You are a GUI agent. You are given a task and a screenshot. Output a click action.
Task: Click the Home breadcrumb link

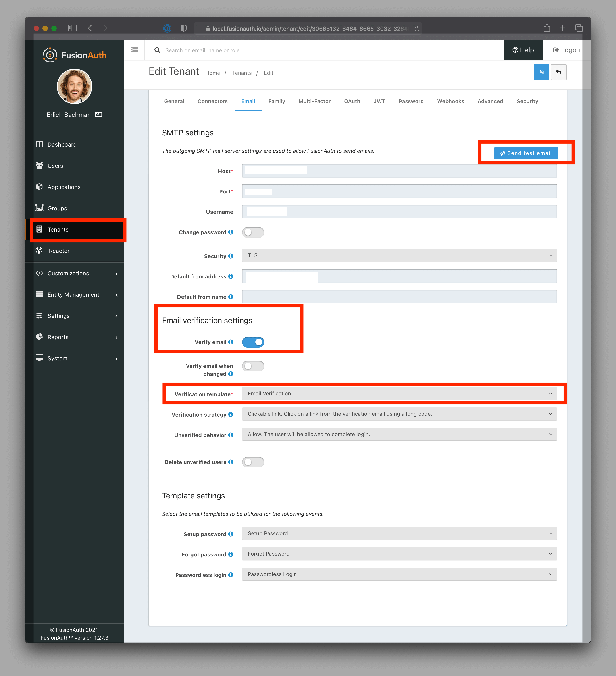click(212, 73)
